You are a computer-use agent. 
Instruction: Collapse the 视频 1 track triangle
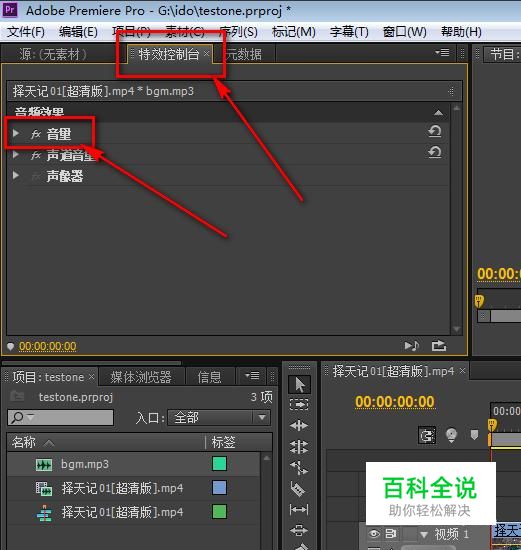click(424, 535)
